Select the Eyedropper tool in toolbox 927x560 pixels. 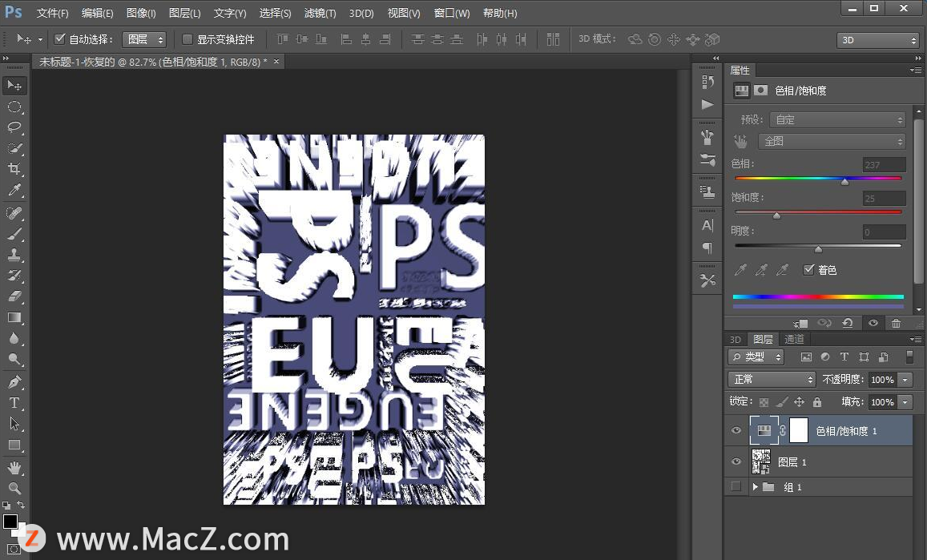tap(14, 190)
